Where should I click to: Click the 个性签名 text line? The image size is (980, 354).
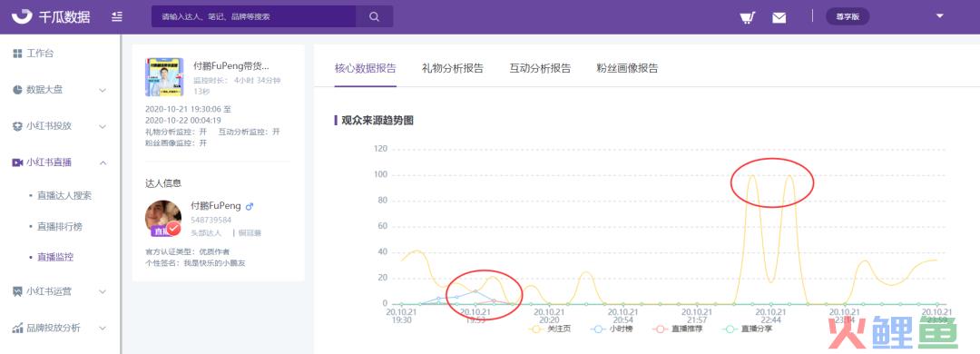point(195,262)
